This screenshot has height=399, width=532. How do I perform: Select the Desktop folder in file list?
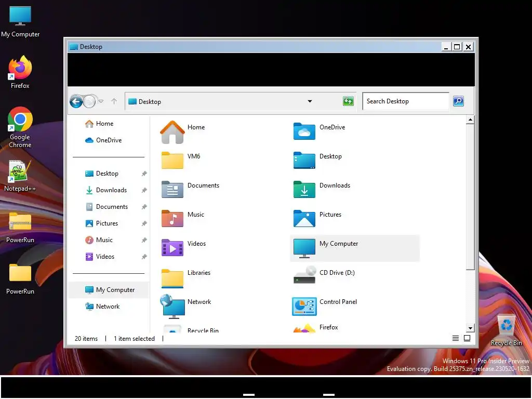[304, 160]
